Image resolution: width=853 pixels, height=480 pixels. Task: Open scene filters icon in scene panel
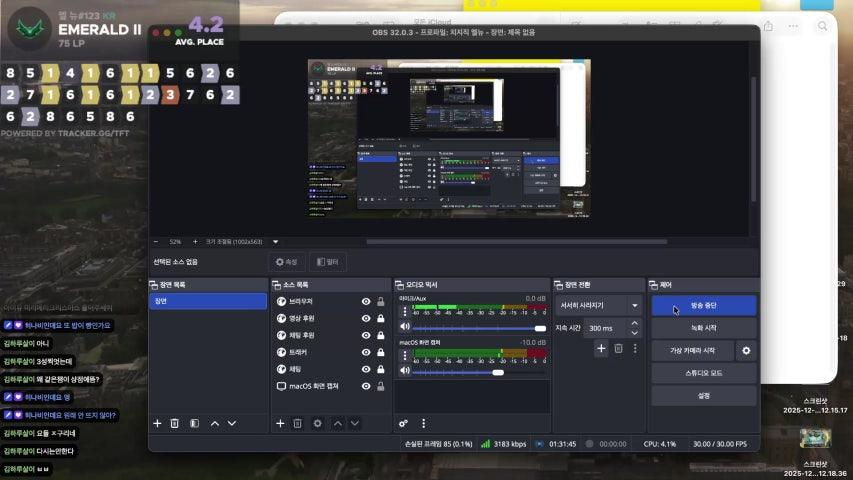[x=194, y=423]
